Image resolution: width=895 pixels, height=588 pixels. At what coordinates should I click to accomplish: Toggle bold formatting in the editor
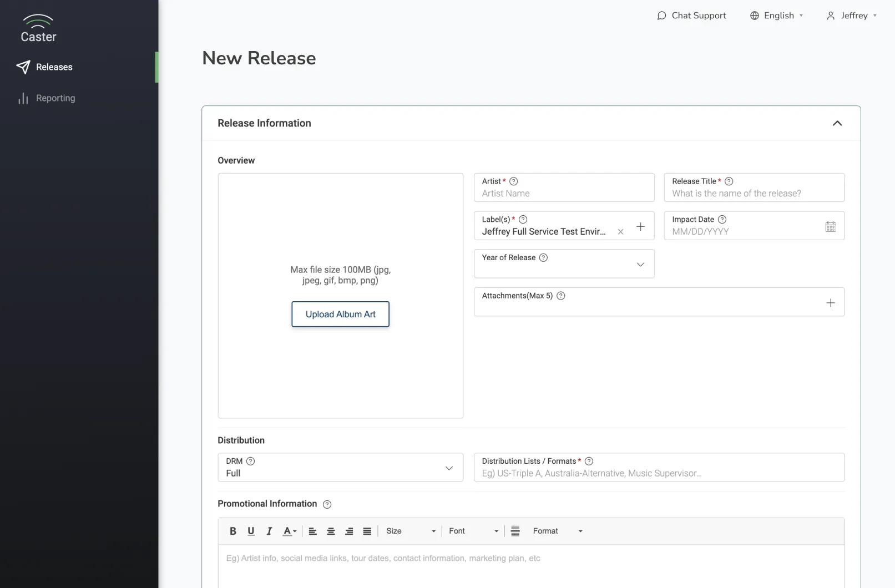[x=232, y=531]
